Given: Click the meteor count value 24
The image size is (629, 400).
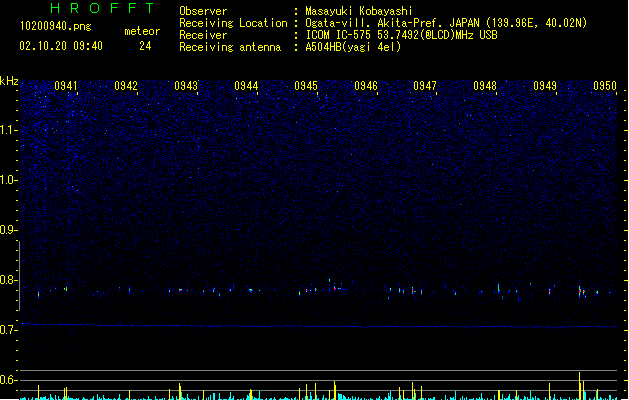Looking at the screenshot, I should click(145, 46).
